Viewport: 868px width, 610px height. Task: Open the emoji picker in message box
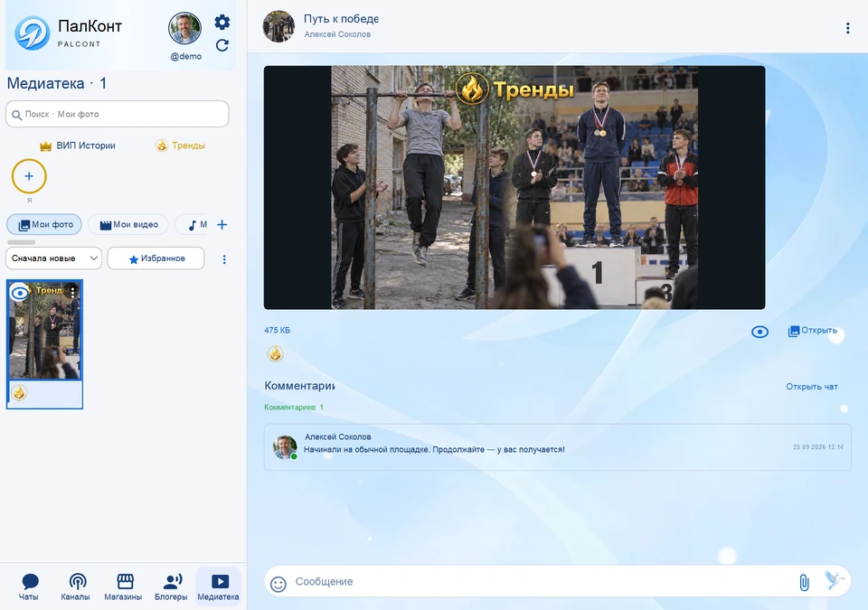coord(278,584)
